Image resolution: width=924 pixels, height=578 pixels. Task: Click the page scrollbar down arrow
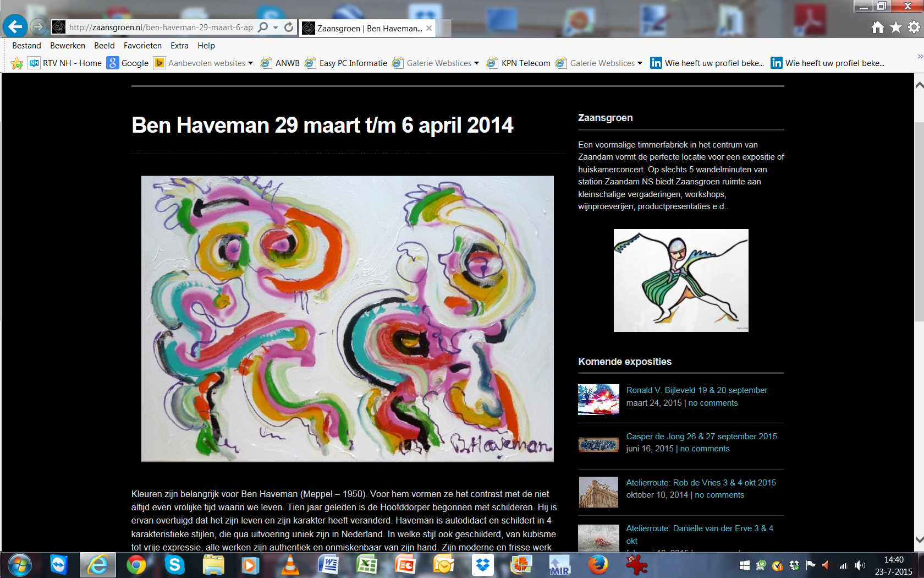919,540
